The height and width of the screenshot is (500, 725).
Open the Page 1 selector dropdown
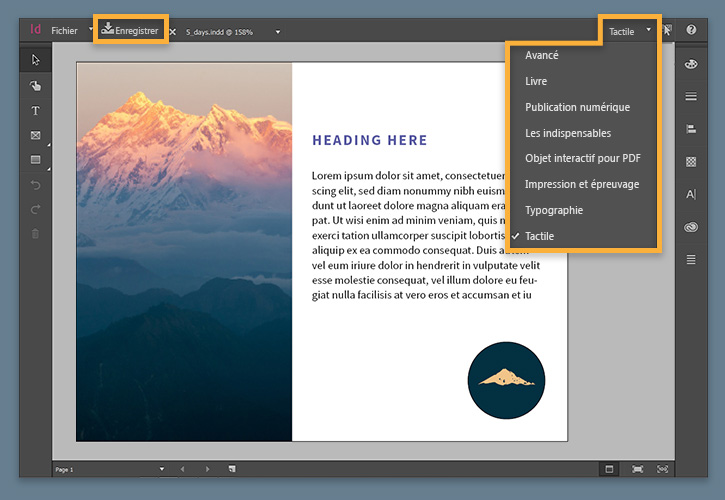(161, 469)
